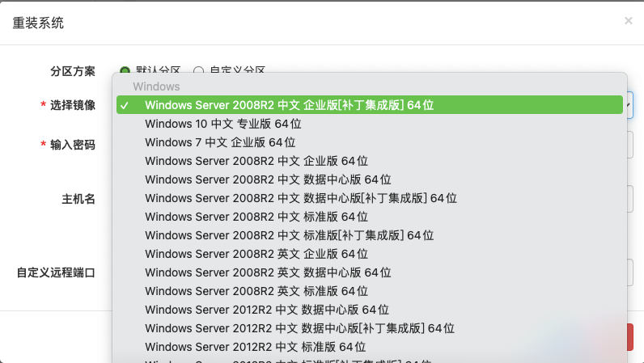Click the 分区方案 label
Image resolution: width=644 pixels, height=363 pixels.
pos(73,71)
